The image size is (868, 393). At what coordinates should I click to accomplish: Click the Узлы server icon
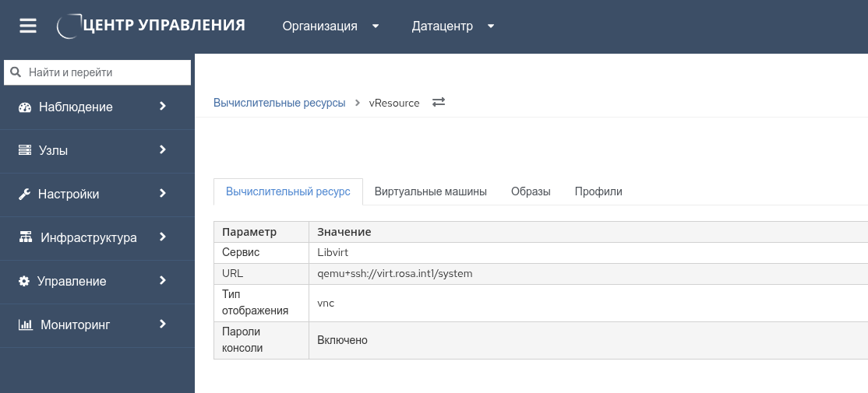24,151
